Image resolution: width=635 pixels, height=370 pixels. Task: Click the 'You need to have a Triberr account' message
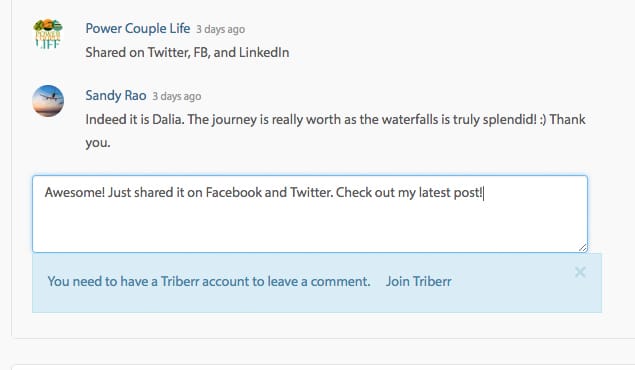(209, 281)
